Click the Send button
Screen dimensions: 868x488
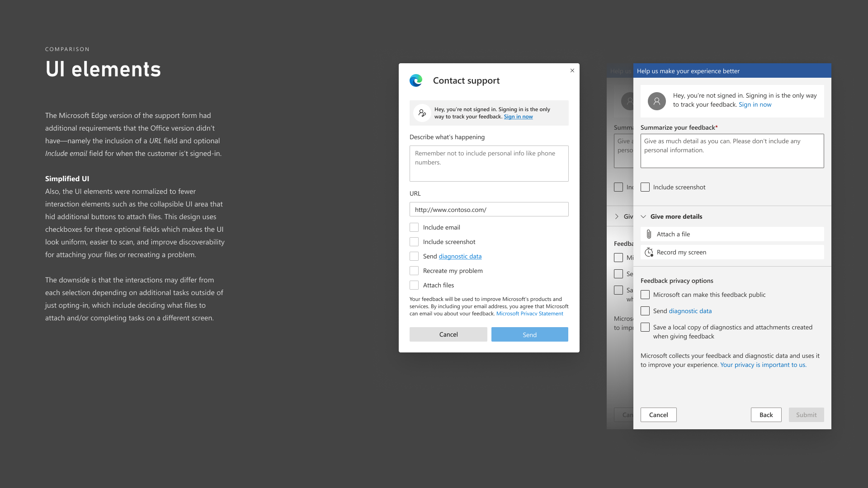(x=530, y=334)
